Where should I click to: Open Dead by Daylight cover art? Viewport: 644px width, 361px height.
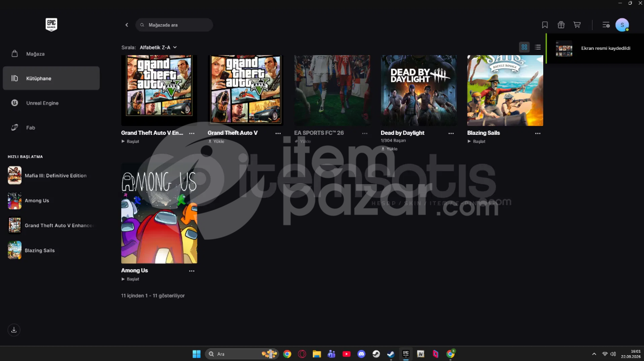419,90
